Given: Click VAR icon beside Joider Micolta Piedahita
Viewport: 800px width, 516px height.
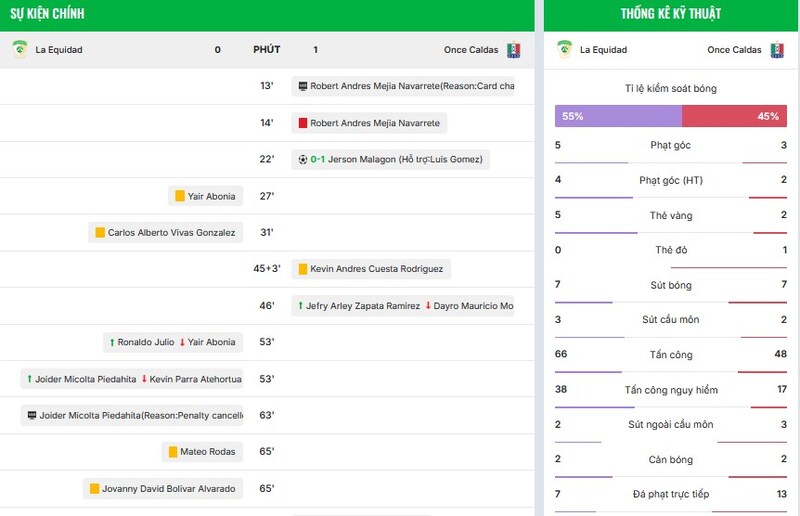Looking at the screenshot, I should 31,415.
